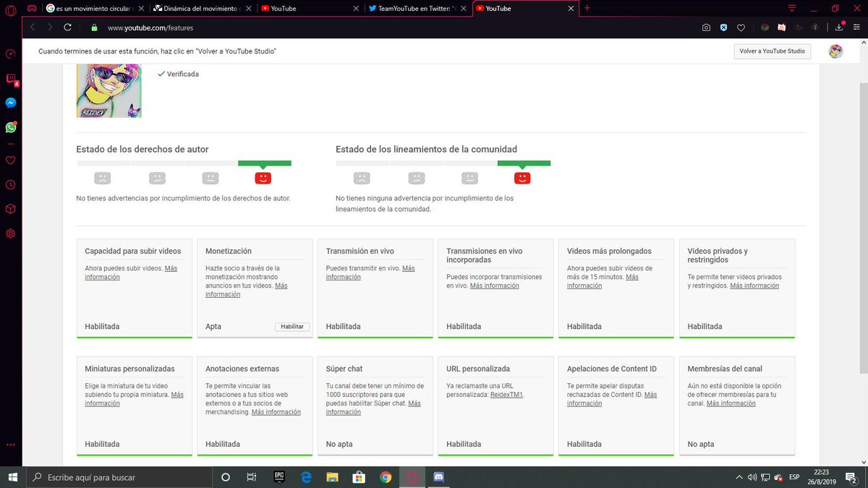
Task: Go back with the browser back arrow
Action: [33, 27]
